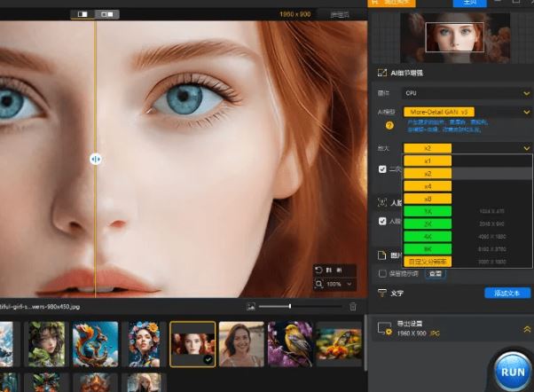The image size is (534, 392).
Task: Select the x4 scale option
Action: point(428,186)
